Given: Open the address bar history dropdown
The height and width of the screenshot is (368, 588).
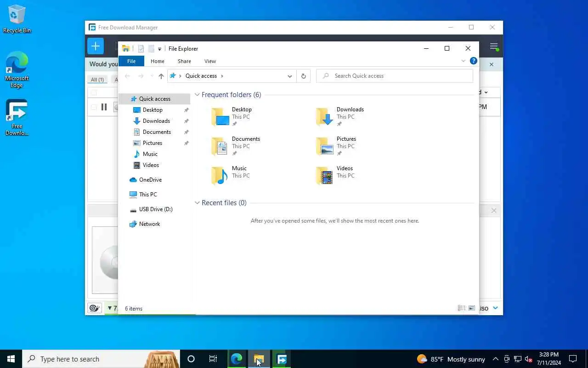Looking at the screenshot, I should (290, 76).
